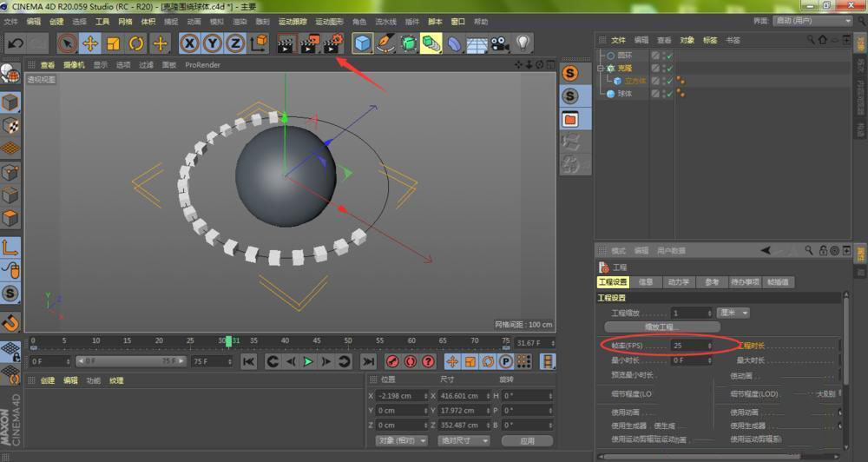Open Render Settings gear clapperboard icon
Viewport: 868px width, 462px height.
[333, 43]
